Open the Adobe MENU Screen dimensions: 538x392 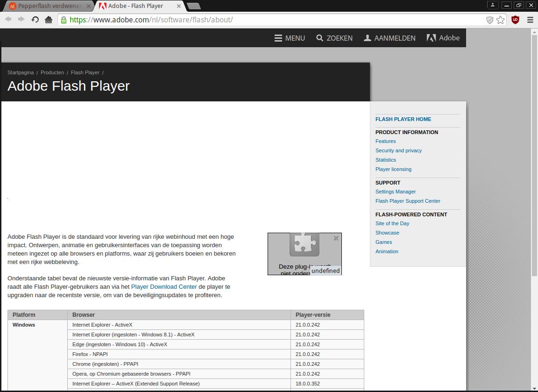click(290, 38)
